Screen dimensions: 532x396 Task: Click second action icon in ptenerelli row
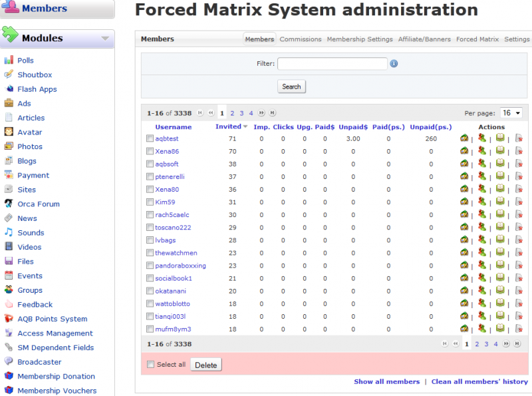(481, 176)
